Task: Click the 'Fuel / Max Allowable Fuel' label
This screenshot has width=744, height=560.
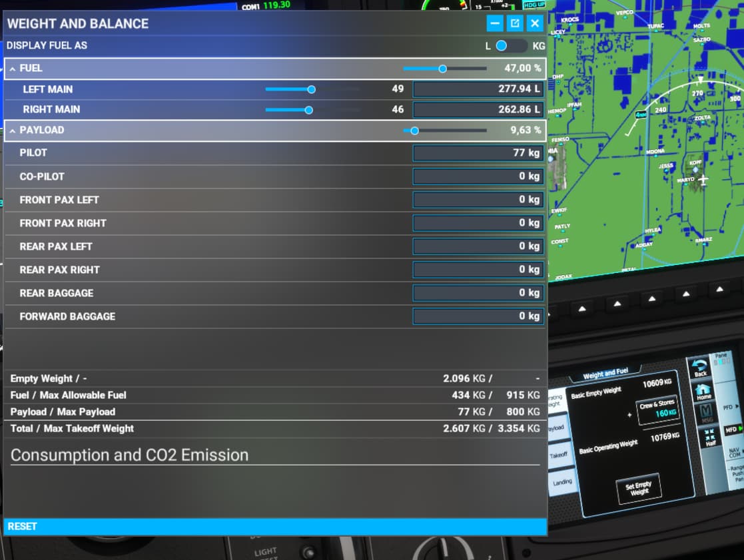Action: click(x=69, y=395)
